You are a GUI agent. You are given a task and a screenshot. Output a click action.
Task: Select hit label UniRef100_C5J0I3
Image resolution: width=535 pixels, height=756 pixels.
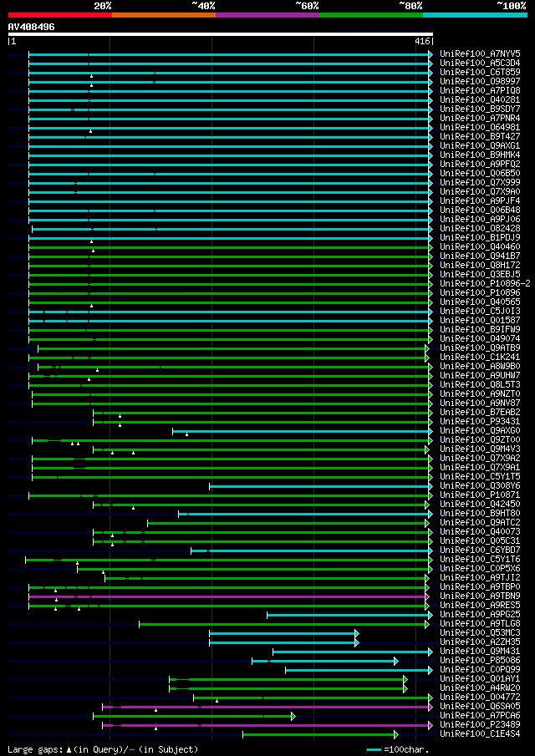click(x=480, y=311)
